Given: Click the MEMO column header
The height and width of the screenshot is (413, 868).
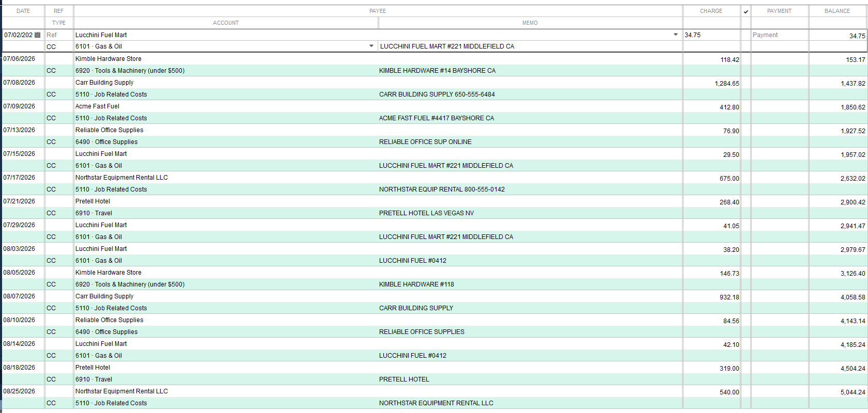Looking at the screenshot, I should 530,23.
